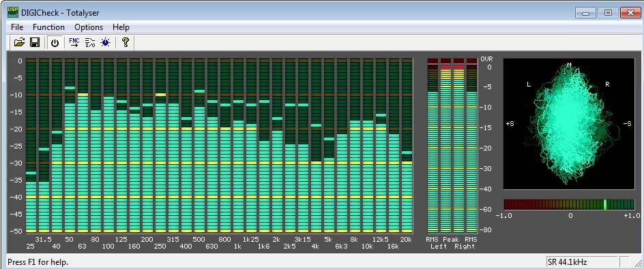Click the Save floppy disk icon
Image resolution: width=644 pixels, height=269 pixels.
coord(35,42)
